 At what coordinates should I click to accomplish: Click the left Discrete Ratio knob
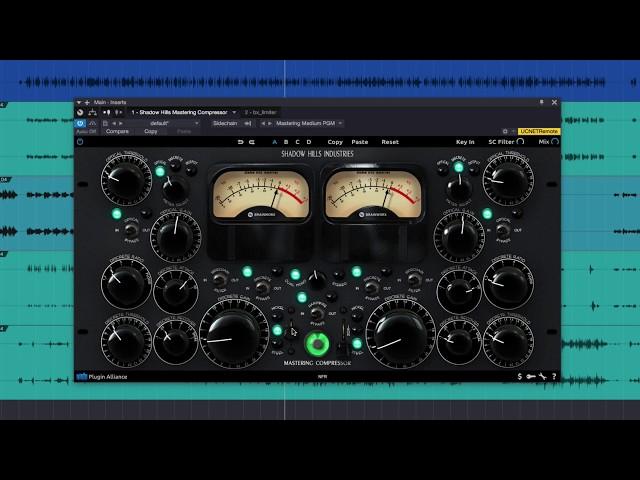[126, 283]
